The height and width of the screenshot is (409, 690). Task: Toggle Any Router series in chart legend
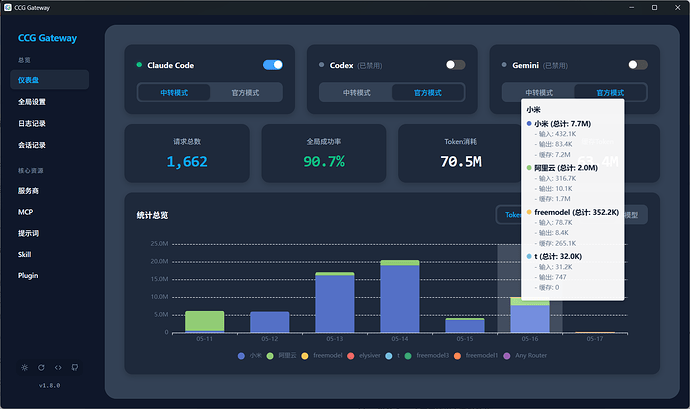click(525, 356)
